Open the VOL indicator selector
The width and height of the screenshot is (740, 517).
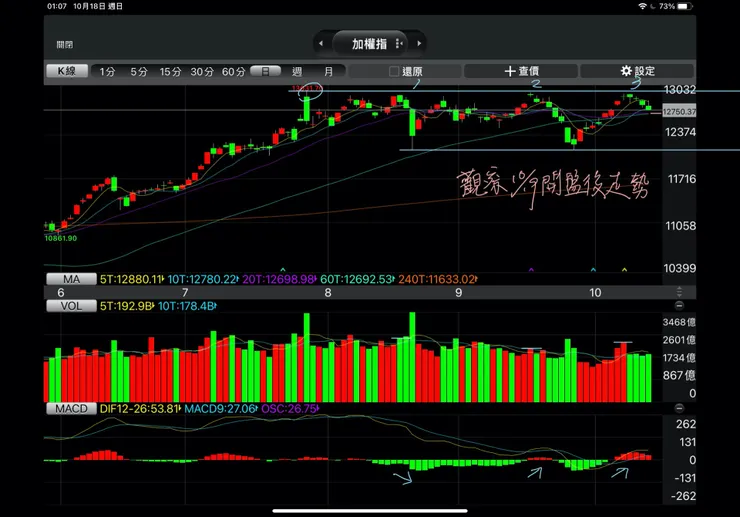click(71, 306)
